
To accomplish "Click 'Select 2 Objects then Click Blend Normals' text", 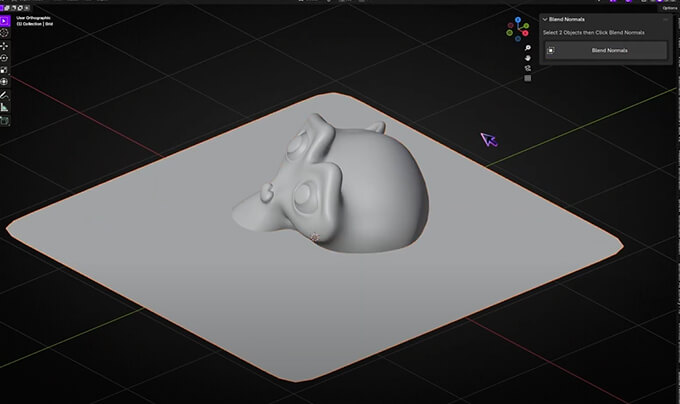I will click(x=594, y=33).
